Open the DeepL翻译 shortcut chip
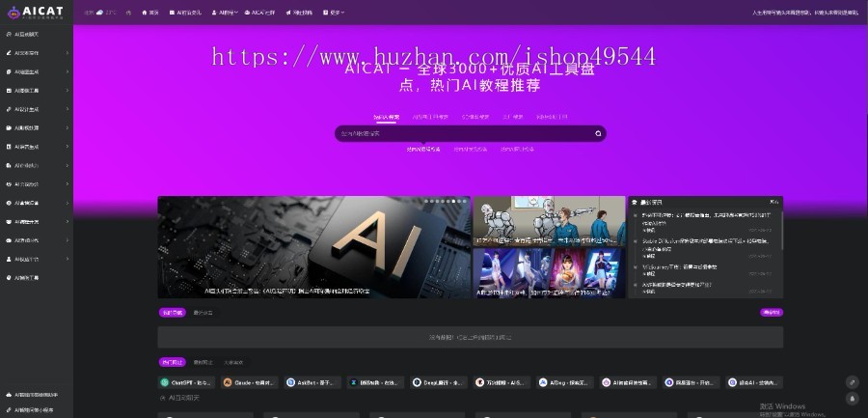This screenshot has width=868, height=418. [x=439, y=382]
